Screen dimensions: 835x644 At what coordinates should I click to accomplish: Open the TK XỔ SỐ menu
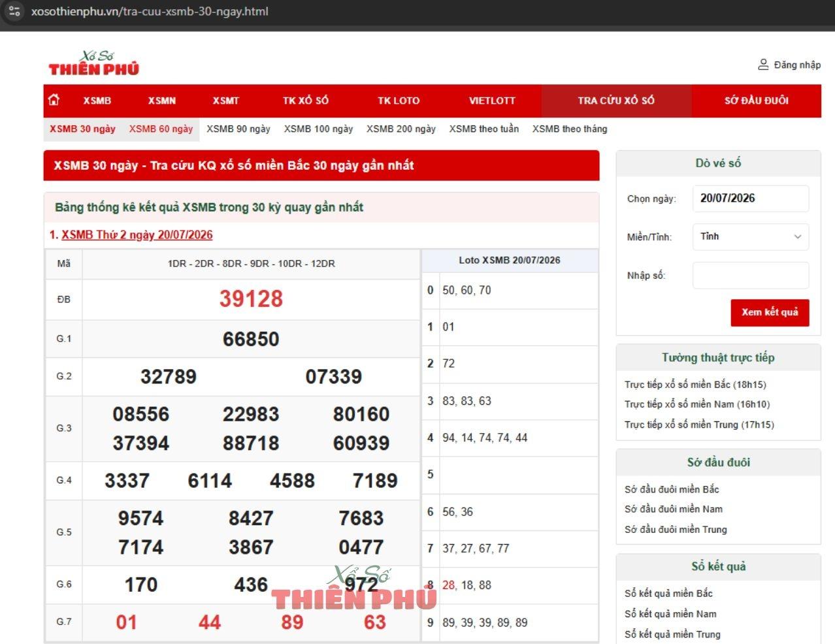(306, 101)
